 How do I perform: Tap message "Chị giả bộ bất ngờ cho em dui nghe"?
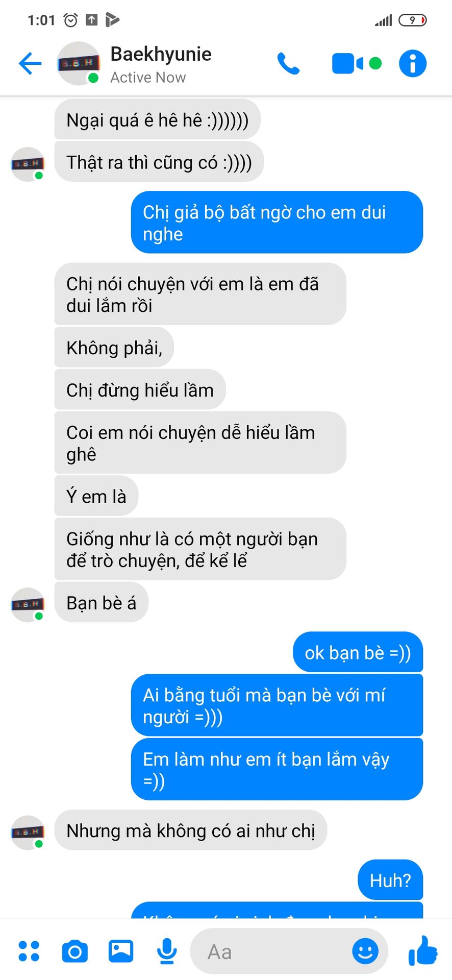point(277,223)
